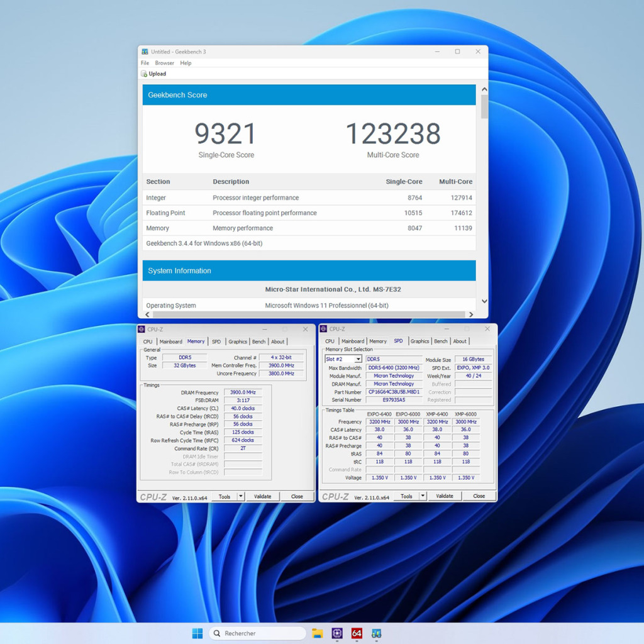644x644 pixels.
Task: Open Bench tab in right CPU-Z
Action: (441, 341)
